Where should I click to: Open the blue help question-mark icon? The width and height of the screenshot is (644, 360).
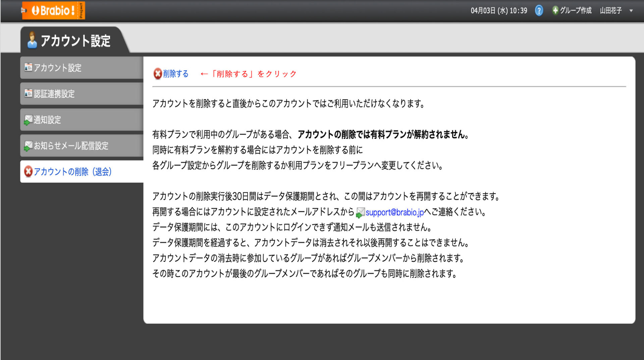pos(539,10)
